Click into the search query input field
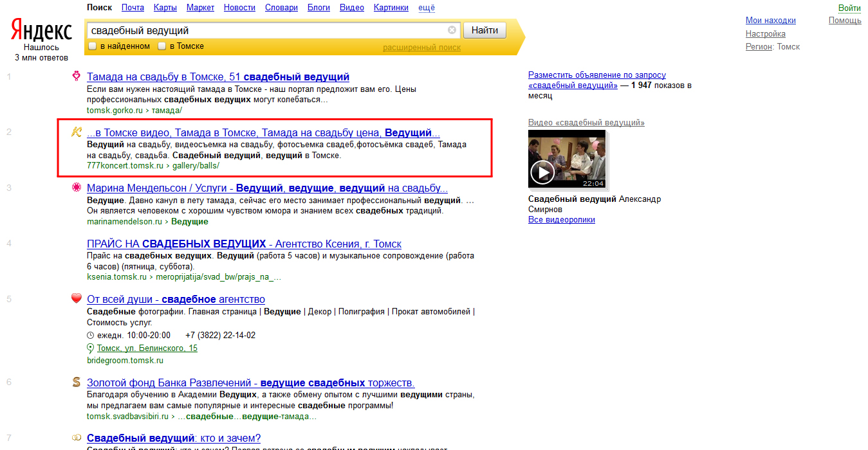The height and width of the screenshot is (450, 868). coord(267,30)
